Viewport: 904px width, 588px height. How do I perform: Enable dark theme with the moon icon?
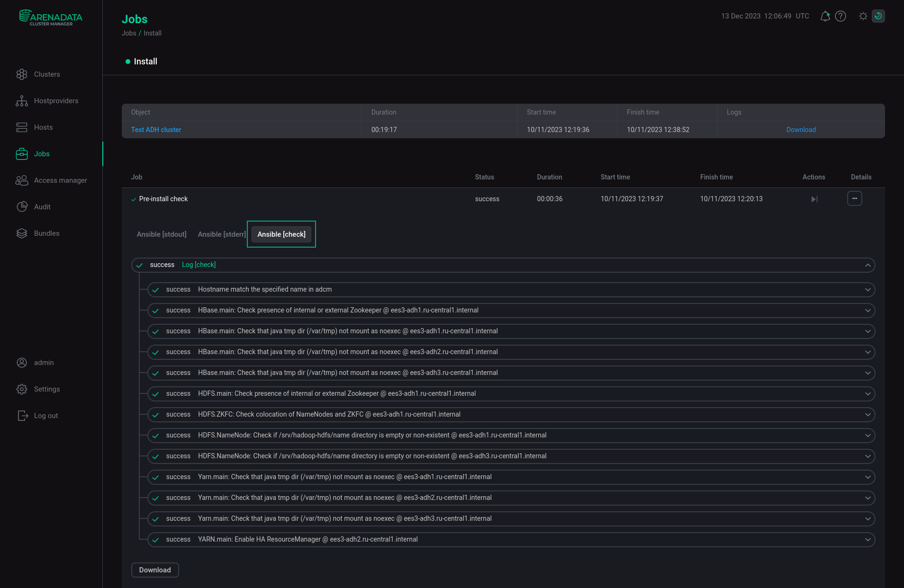tap(877, 16)
